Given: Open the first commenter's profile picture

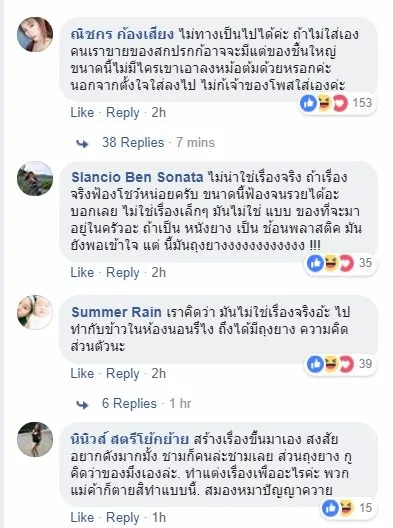Looking at the screenshot, I should click(35, 34).
